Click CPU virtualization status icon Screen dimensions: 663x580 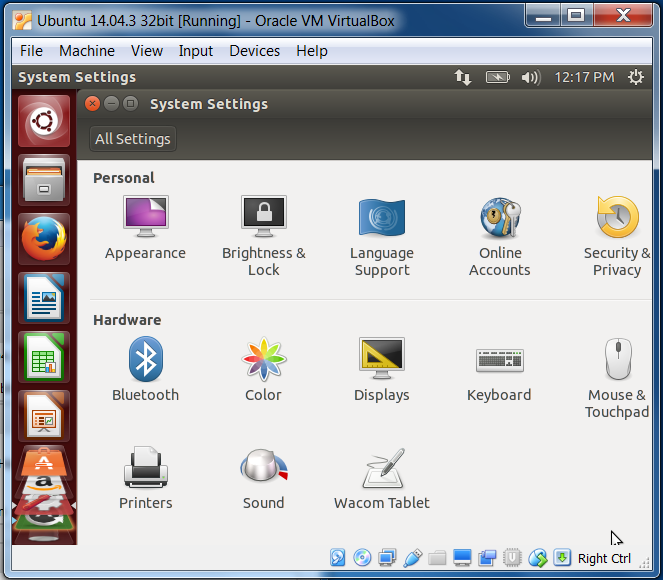(x=512, y=558)
